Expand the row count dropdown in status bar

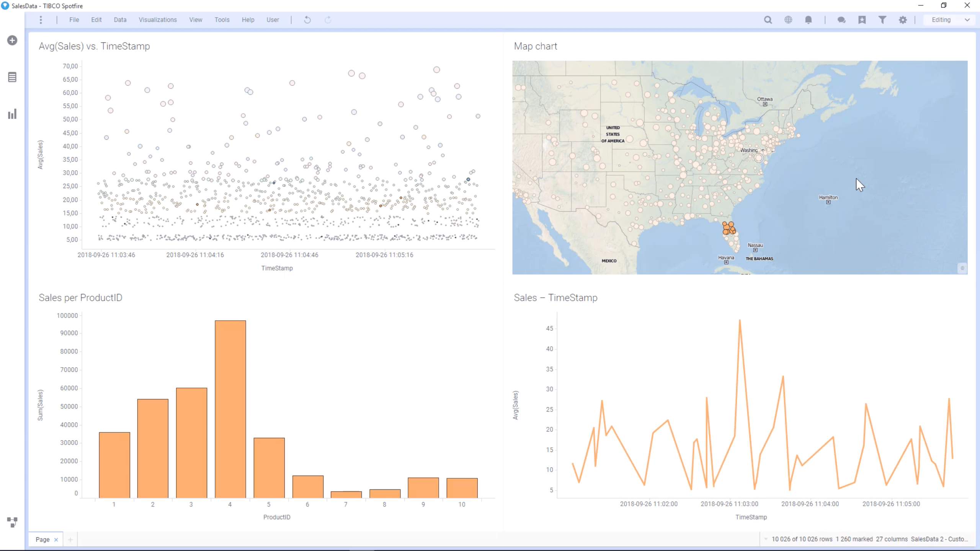[766, 539]
